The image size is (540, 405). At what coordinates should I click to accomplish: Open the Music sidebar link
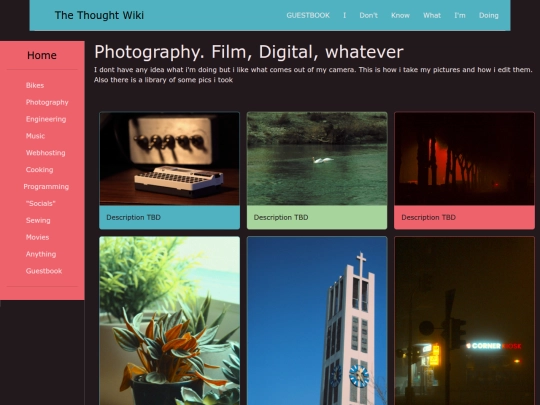(x=35, y=136)
